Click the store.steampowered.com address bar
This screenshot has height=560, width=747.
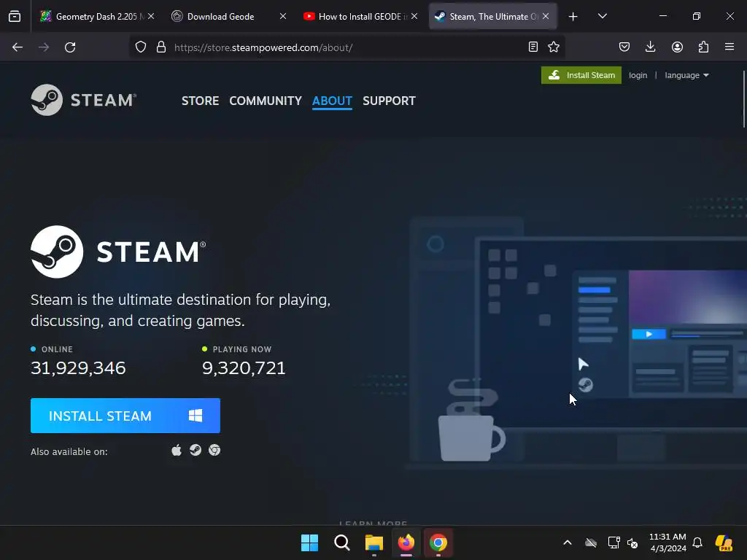pyautogui.click(x=348, y=47)
